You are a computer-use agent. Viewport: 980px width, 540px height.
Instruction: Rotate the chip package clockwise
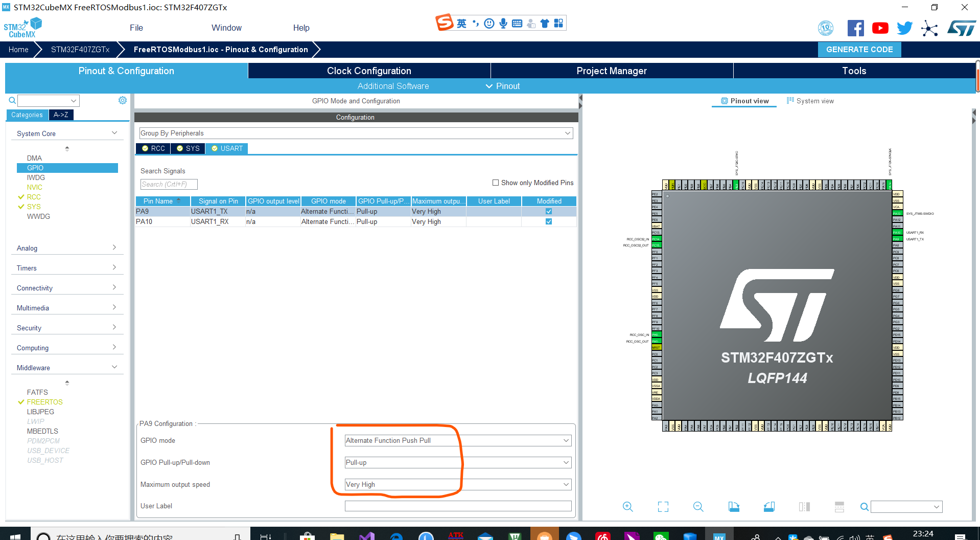click(733, 506)
